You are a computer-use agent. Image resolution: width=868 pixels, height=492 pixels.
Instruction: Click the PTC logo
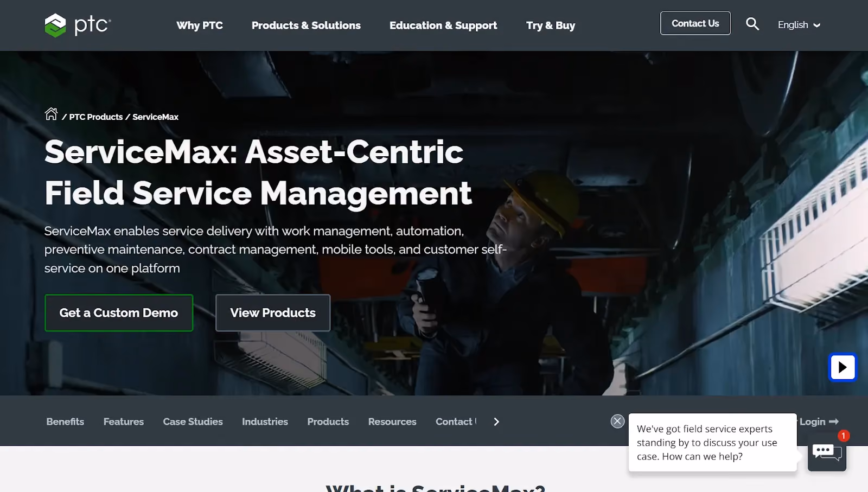tap(78, 25)
